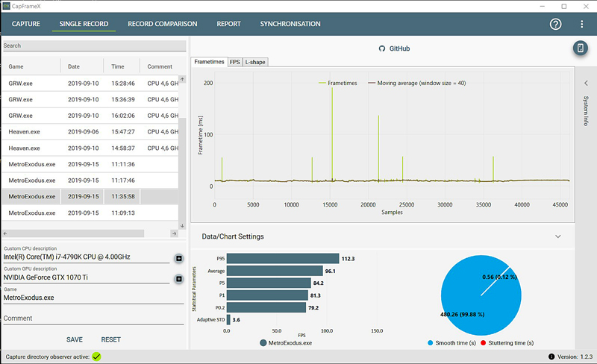
Task: Select the GRW.exe record at 15:36:39
Action: [x=90, y=99]
